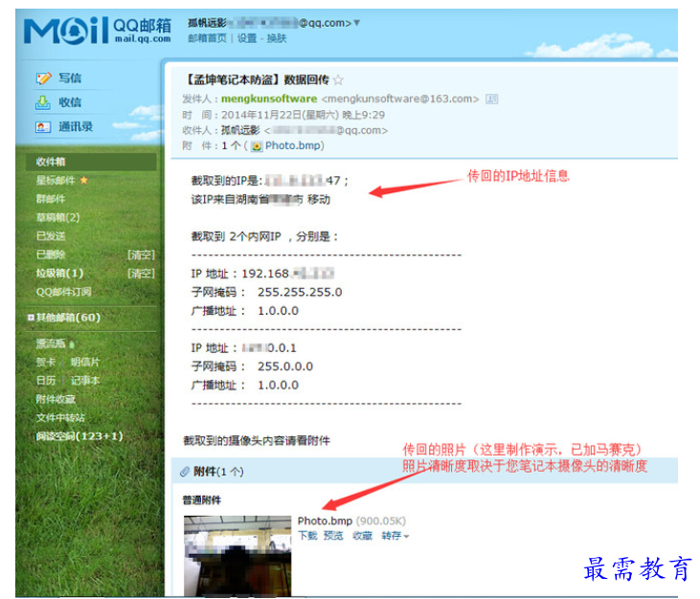The width and height of the screenshot is (700, 599).
Task: Click the Photo.bmp image icon in header
Action: 257,146
